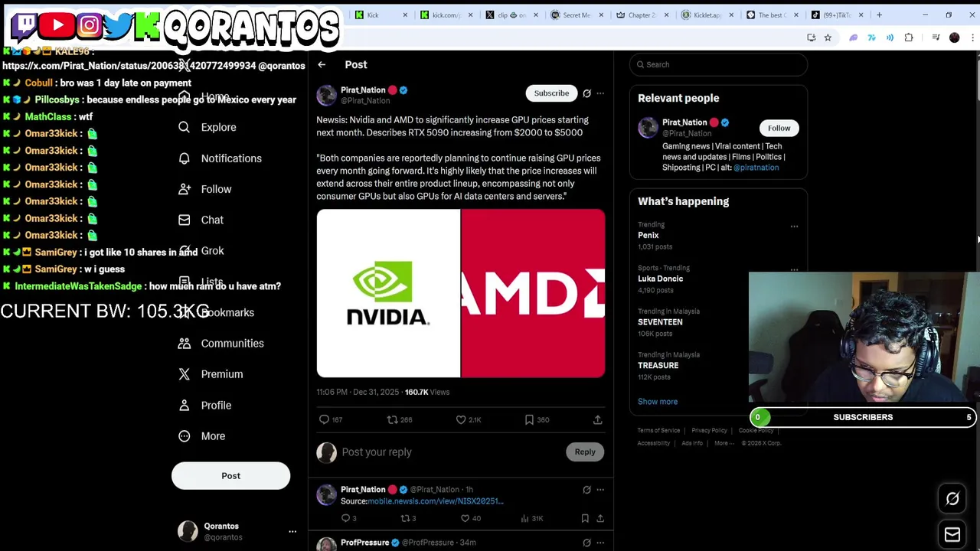Viewport: 980px width, 551px height.
Task: Open the @piratnation alt link
Action: (756, 168)
